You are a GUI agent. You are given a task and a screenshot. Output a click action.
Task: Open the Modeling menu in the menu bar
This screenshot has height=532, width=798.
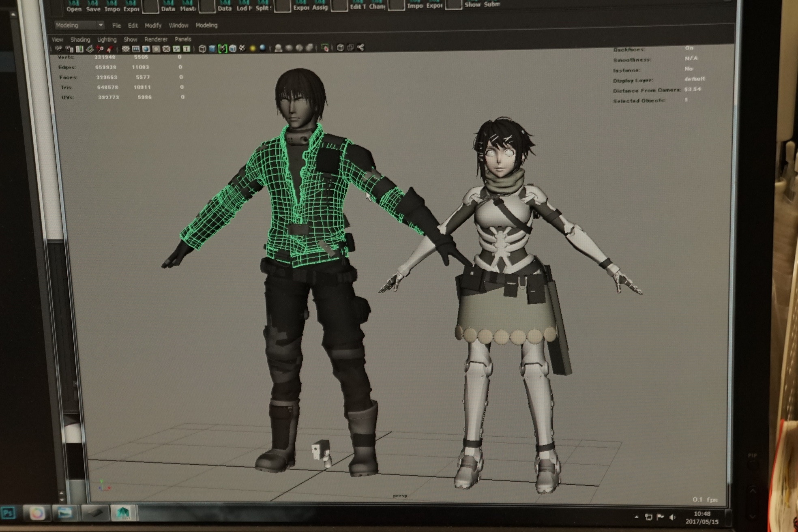point(206,25)
